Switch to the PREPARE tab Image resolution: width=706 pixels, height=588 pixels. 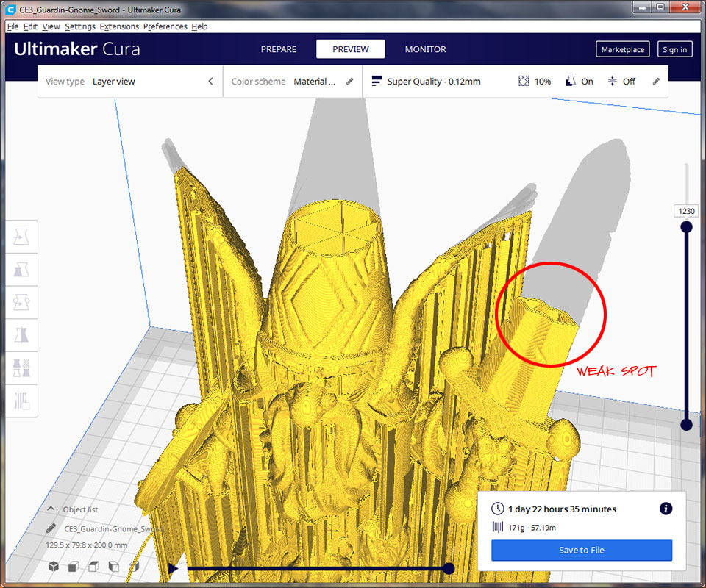(279, 49)
